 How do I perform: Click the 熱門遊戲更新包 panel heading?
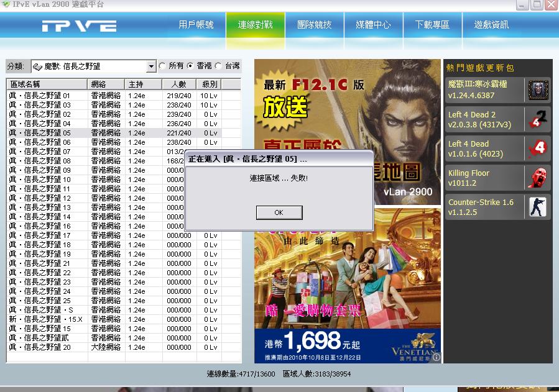click(x=480, y=68)
